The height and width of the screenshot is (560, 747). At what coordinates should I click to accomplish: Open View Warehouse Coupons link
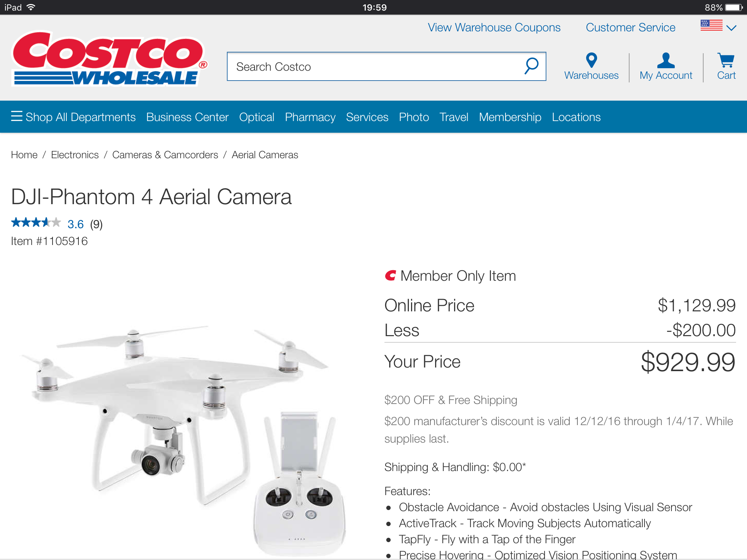click(x=494, y=28)
